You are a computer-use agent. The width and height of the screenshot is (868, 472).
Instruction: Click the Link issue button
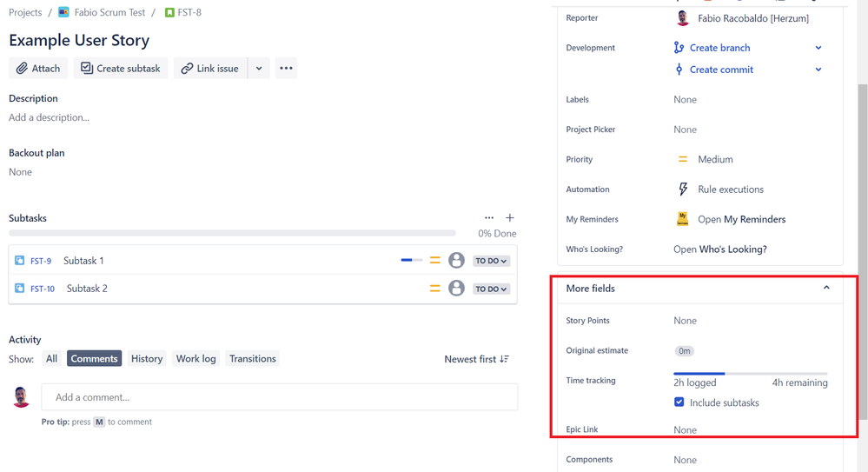[x=210, y=68]
